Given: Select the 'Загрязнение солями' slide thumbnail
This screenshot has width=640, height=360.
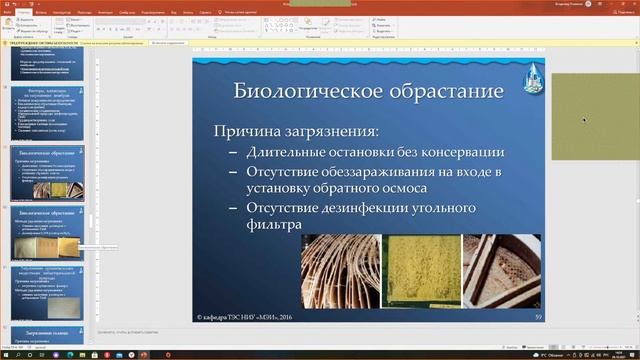Looking at the screenshot, I should pyautogui.click(x=47, y=335).
